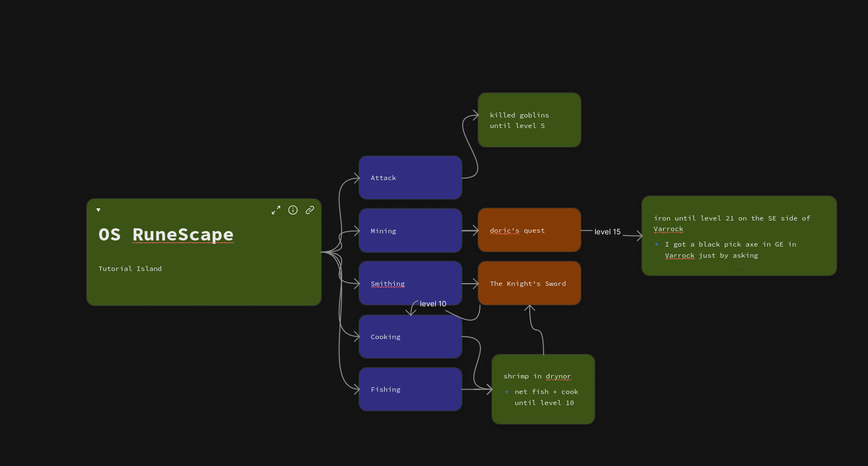Select the iron until level 21 card
Image resolution: width=868 pixels, height=466 pixels.
click(x=739, y=235)
